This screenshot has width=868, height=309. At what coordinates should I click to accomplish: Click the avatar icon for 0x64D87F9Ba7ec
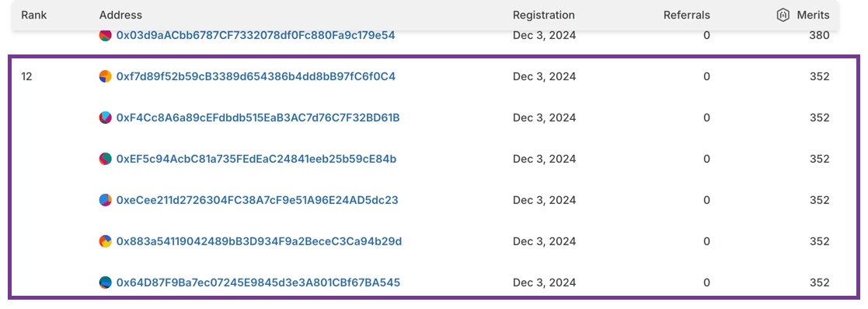105,283
